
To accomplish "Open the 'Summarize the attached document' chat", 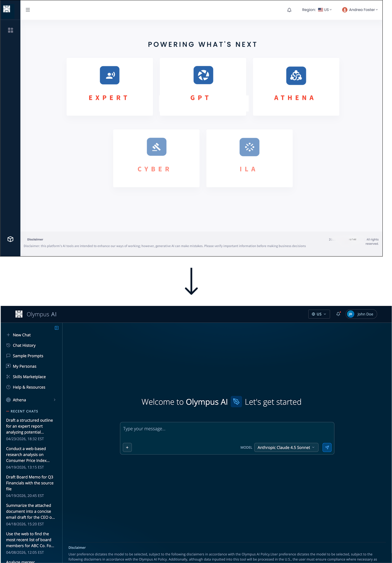I will tap(30, 511).
